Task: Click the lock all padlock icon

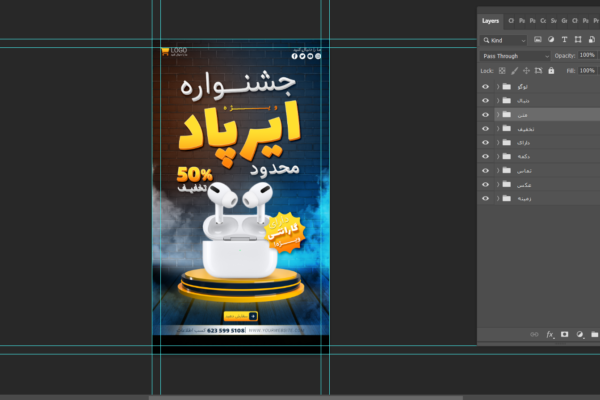Action: pyautogui.click(x=551, y=71)
